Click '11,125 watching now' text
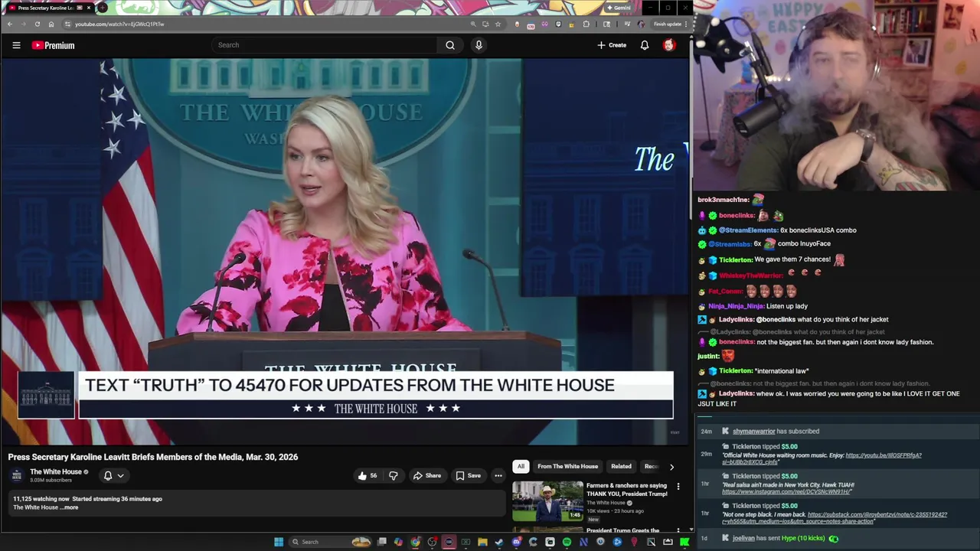 (x=41, y=499)
